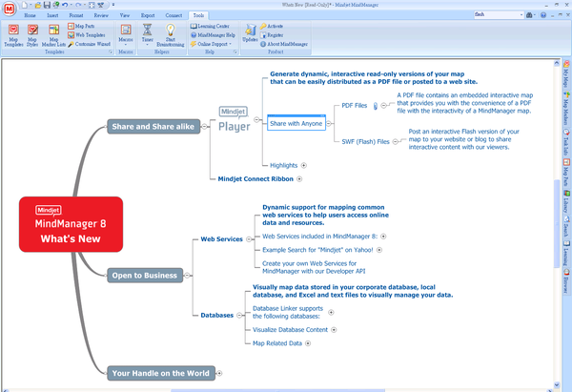Click Map Parts in the Templates group

click(81, 26)
